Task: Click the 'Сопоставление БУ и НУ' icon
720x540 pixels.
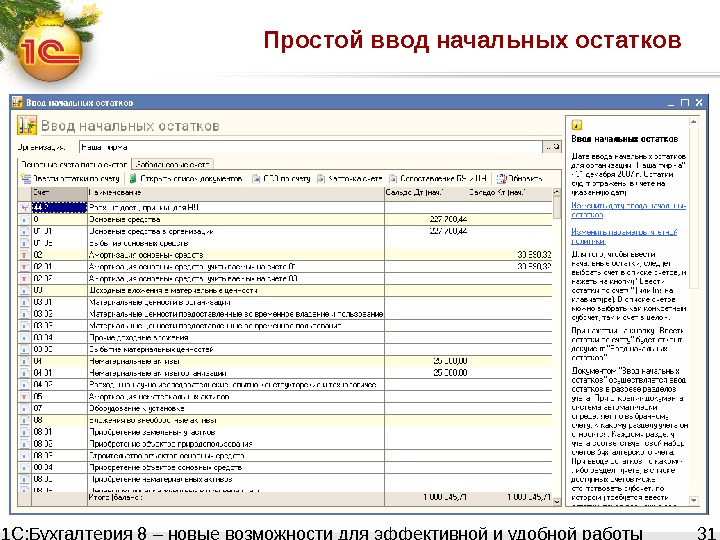Action: click(393, 179)
